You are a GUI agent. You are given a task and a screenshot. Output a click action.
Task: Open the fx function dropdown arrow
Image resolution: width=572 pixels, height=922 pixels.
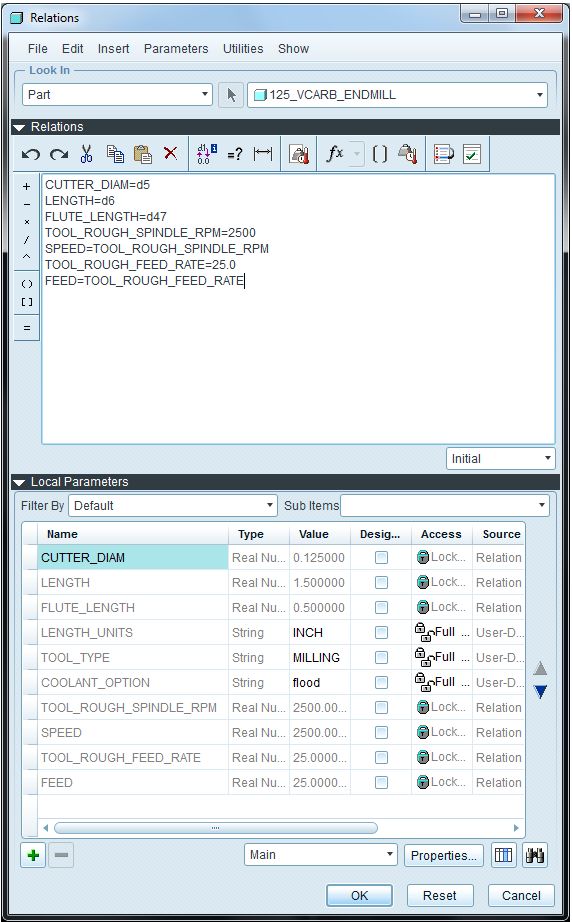coord(356,154)
